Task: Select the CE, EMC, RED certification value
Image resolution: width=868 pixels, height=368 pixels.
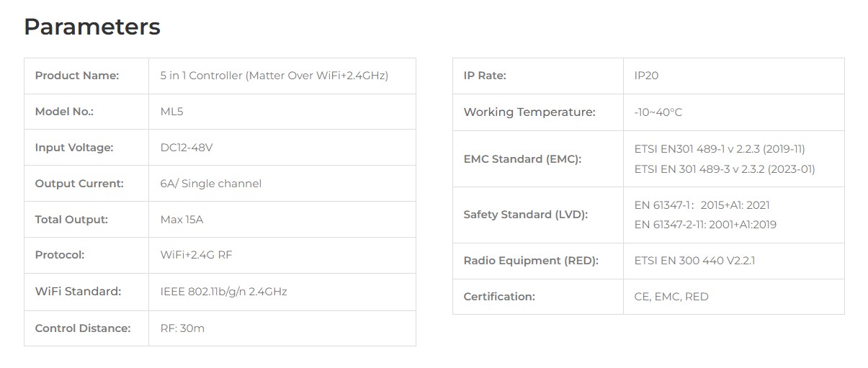Action: 671,297
